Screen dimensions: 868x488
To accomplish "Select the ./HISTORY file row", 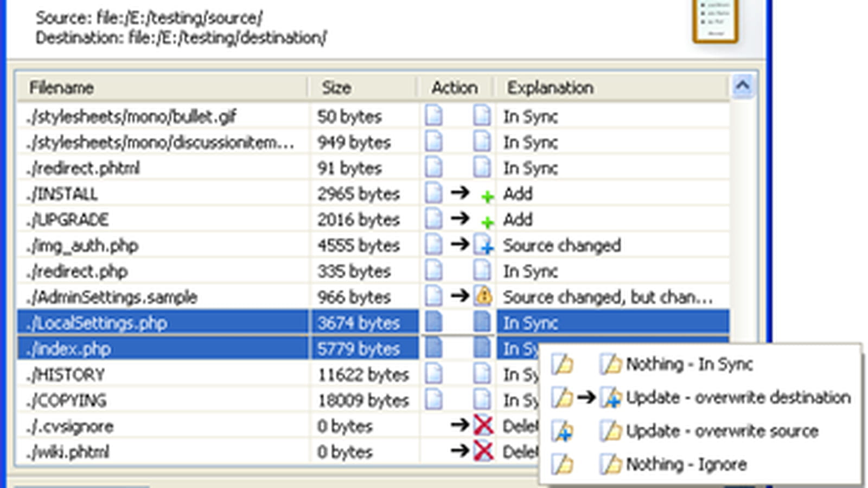I will (x=373, y=374).
